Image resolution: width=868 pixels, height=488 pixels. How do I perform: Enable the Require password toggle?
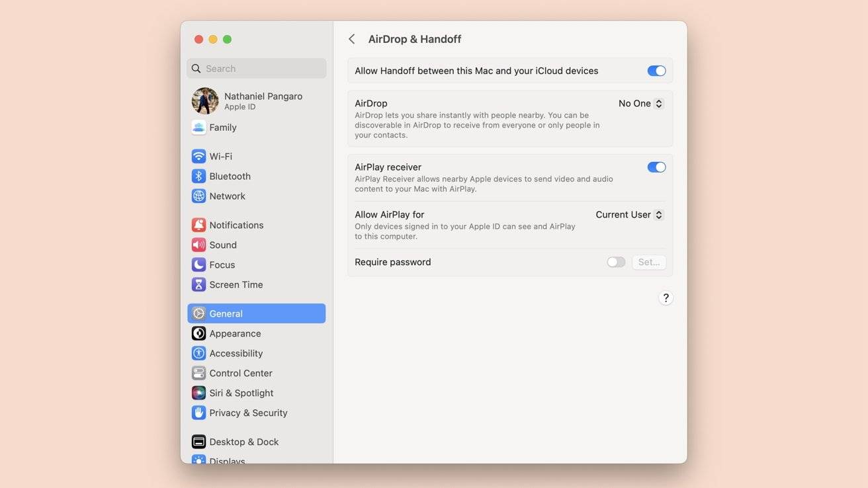(x=615, y=263)
